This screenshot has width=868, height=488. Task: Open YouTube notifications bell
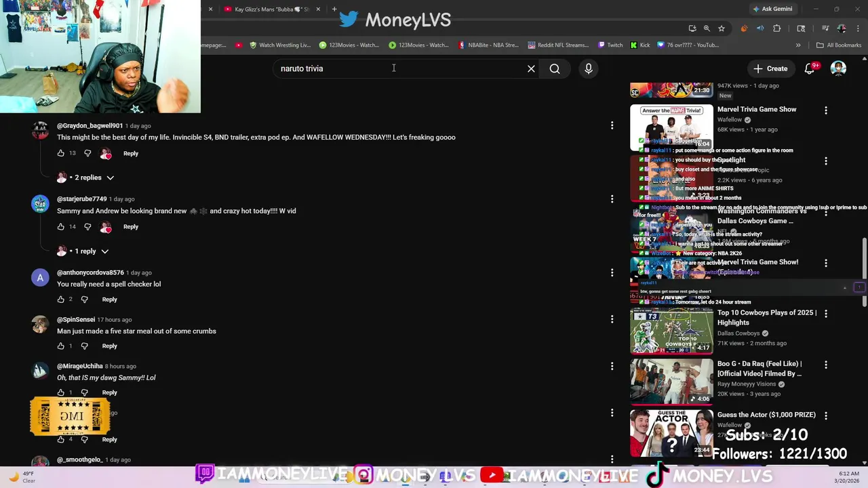coord(810,68)
